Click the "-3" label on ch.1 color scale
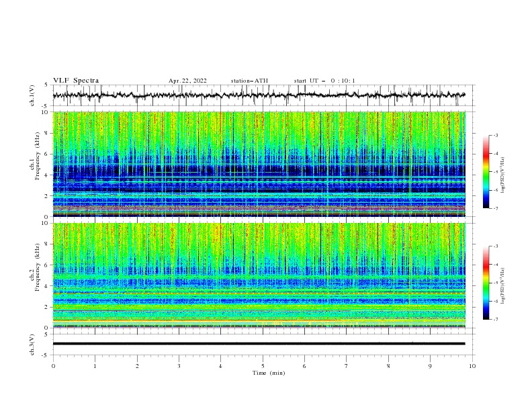The image size is (532, 411). click(x=496, y=135)
